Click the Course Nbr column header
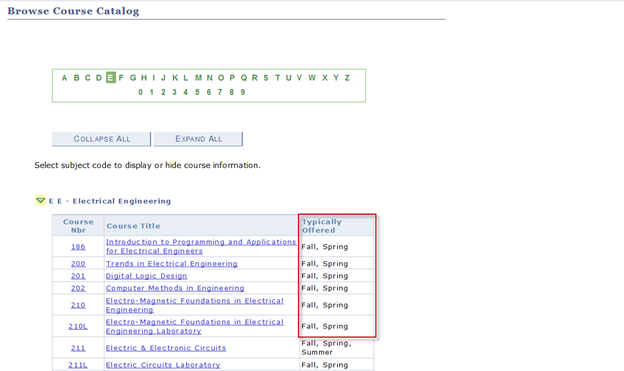 point(78,226)
